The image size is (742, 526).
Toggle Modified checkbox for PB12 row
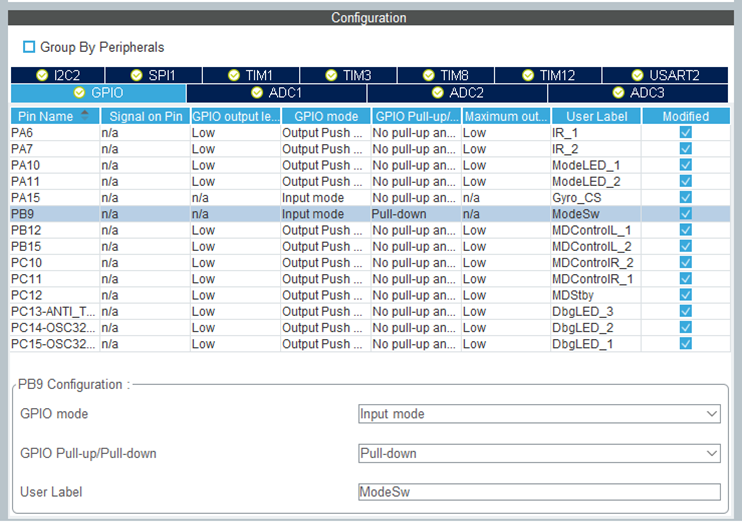click(686, 230)
